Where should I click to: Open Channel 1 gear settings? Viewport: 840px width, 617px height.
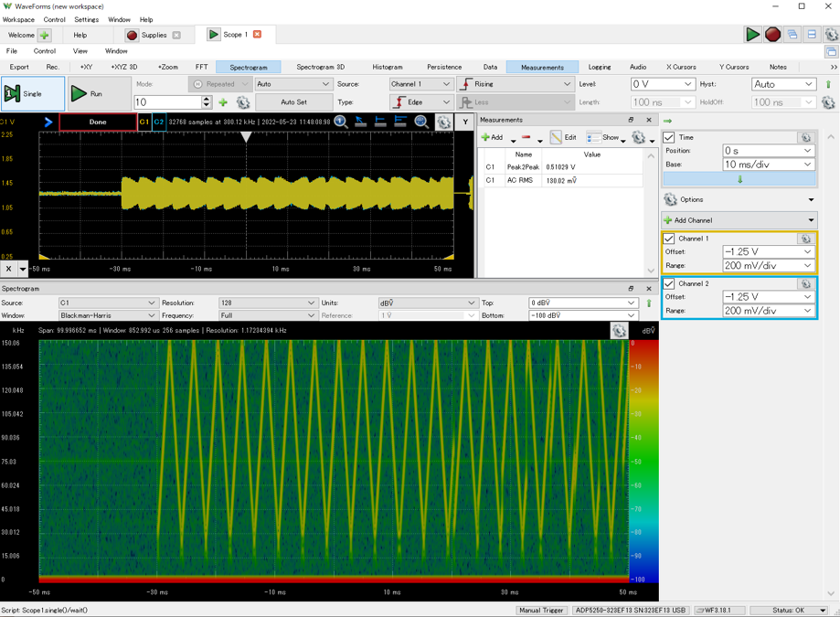point(805,239)
